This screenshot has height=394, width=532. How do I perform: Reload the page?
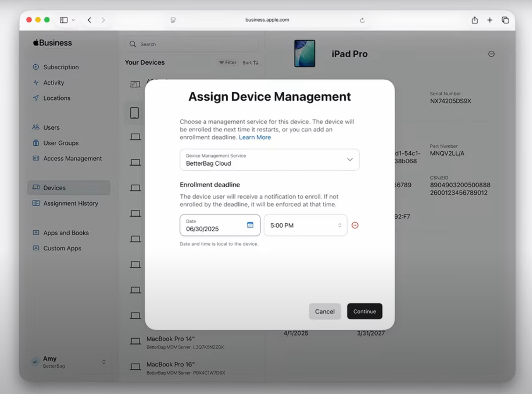[362, 20]
